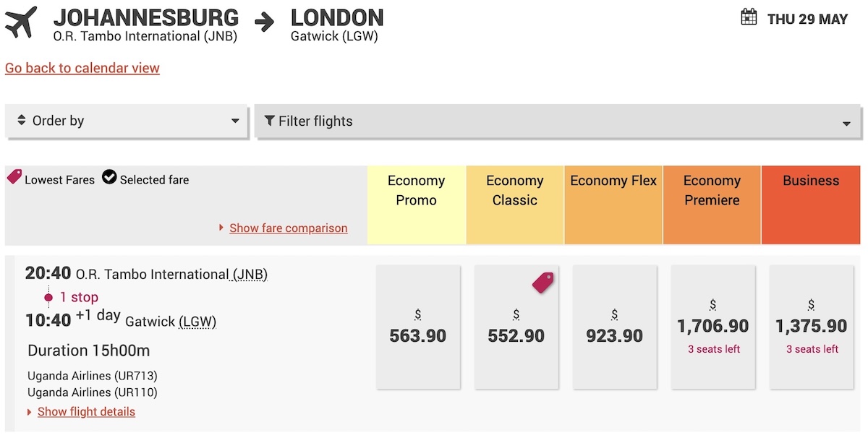Go back to calendar view
Screen dimensions: 868x438
82,68
